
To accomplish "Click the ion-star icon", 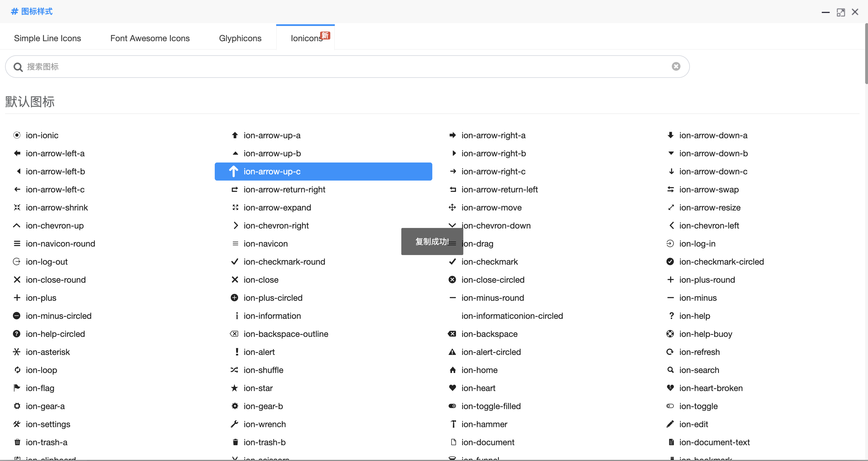I will 234,388.
